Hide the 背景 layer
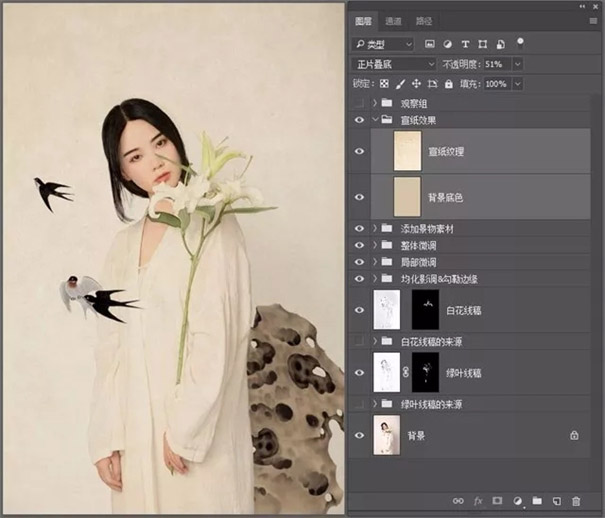The image size is (605, 518). 359,435
